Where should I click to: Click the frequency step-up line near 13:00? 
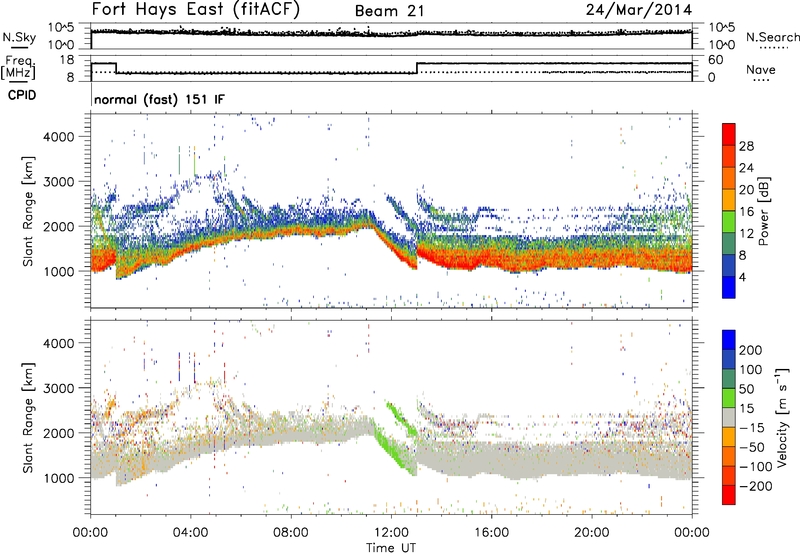[x=417, y=68]
